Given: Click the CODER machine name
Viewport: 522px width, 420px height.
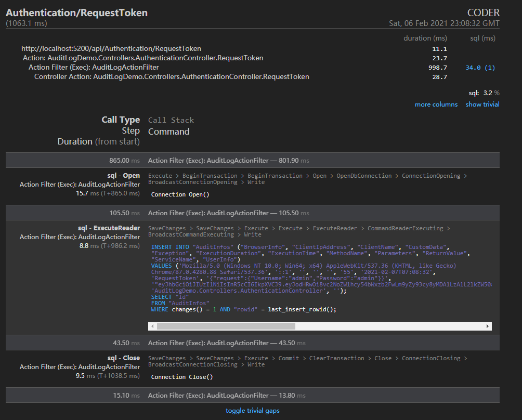Looking at the screenshot, I should point(484,12).
